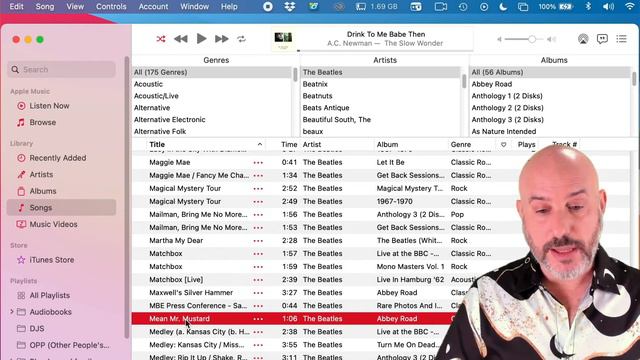Screen dimensions: 640x360
Task: Click the Search field in sidebar
Action: (61, 69)
